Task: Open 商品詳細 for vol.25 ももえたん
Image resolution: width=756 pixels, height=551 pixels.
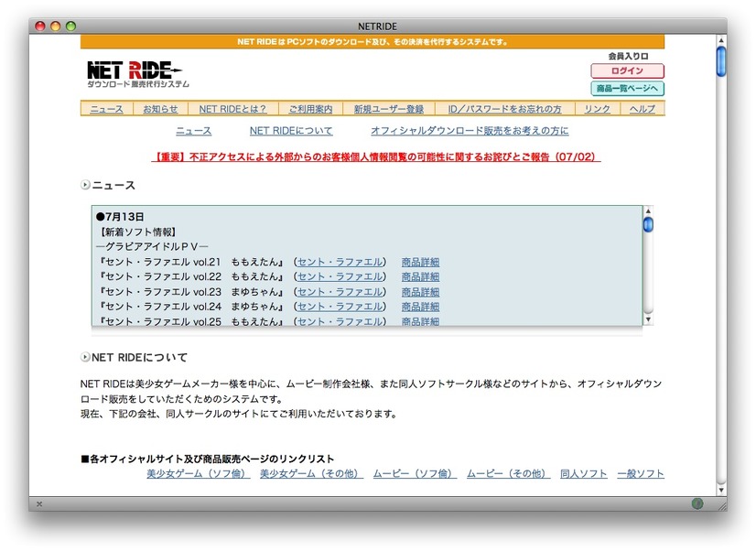Action: (420, 321)
